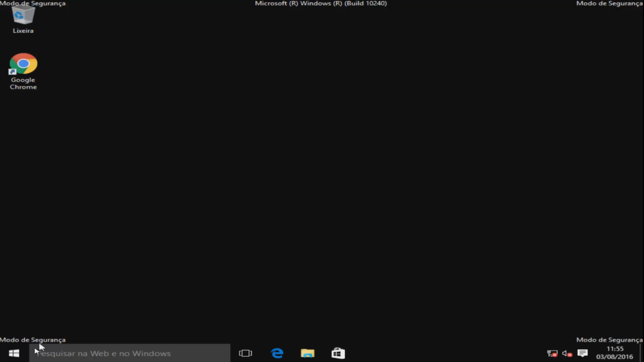Click the muted volume tray icon
This screenshot has width=644, height=362.
pyautogui.click(x=567, y=353)
